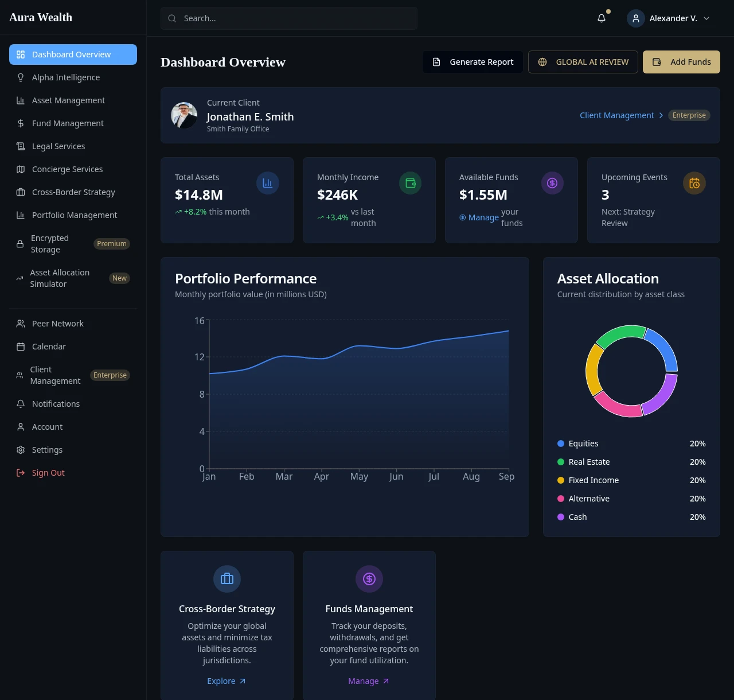Click the yellow Fixed Income legend dot
This screenshot has width=734, height=700.
pyautogui.click(x=561, y=480)
